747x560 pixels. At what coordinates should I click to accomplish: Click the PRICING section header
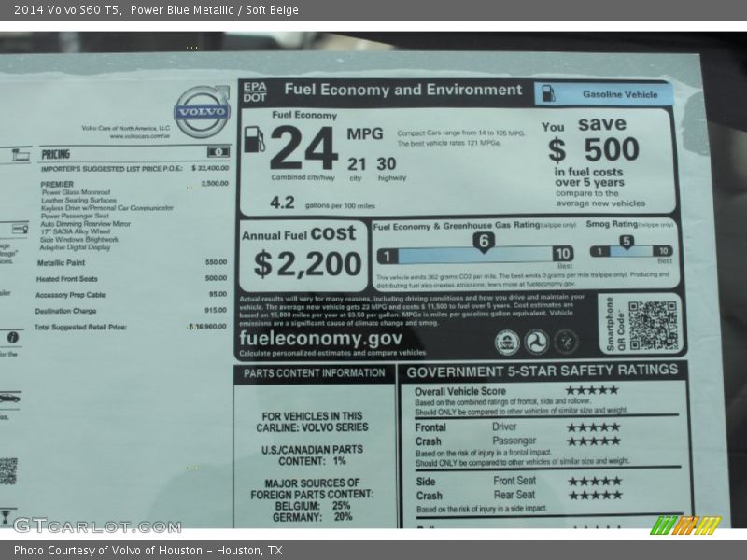click(55, 154)
